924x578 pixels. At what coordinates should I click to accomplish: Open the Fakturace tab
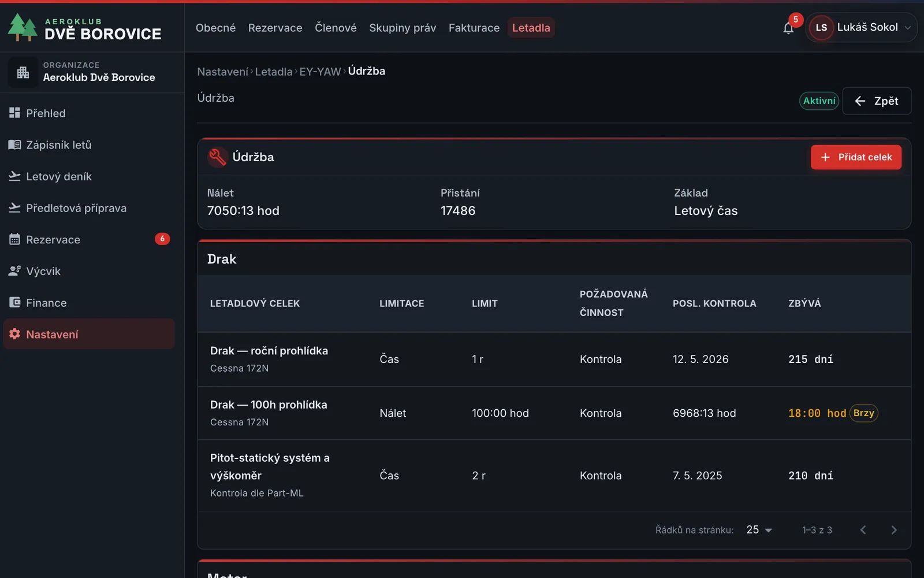click(x=474, y=28)
